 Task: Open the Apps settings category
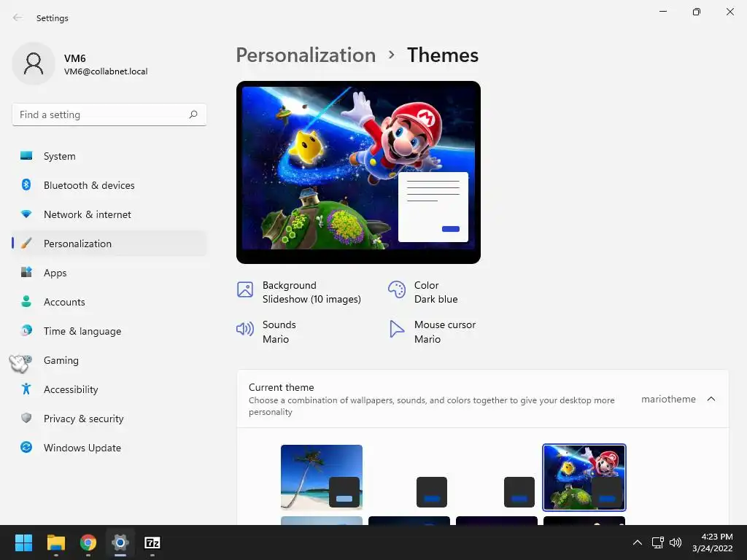pyautogui.click(x=109, y=273)
